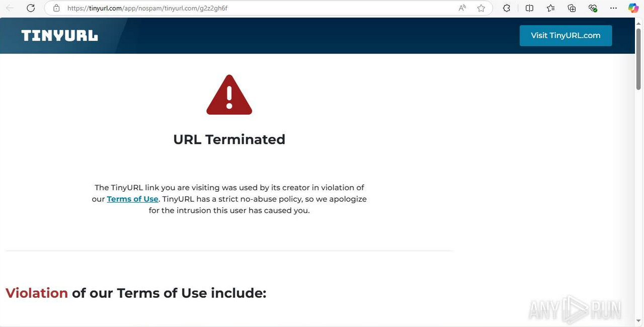This screenshot has height=327, width=644.
Task: Click the TinyURL logo
Action: [59, 36]
